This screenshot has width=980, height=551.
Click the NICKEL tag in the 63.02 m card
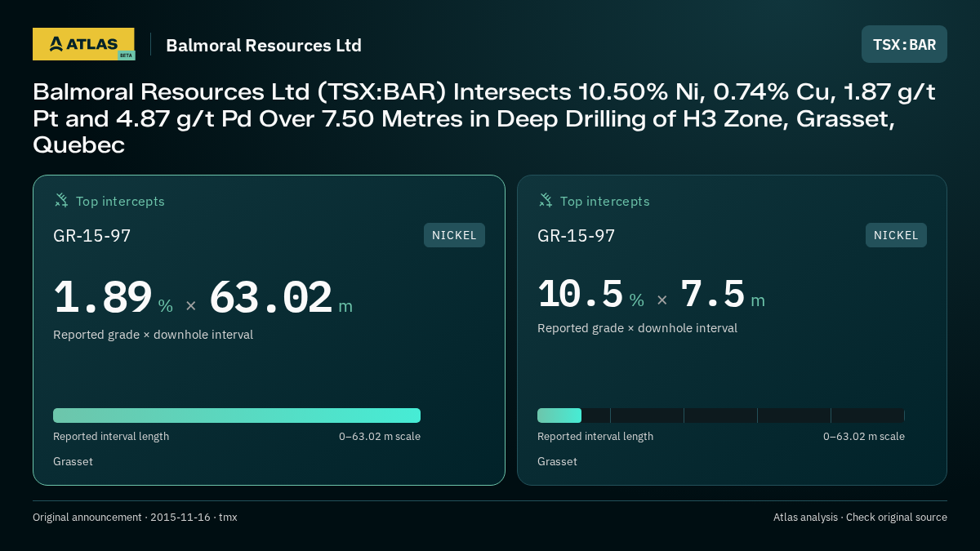(x=454, y=235)
